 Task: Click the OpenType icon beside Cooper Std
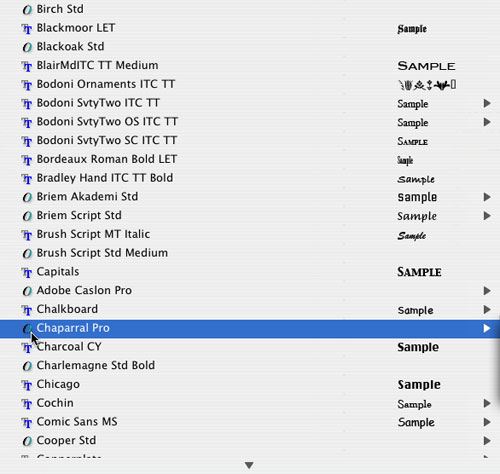point(27,441)
